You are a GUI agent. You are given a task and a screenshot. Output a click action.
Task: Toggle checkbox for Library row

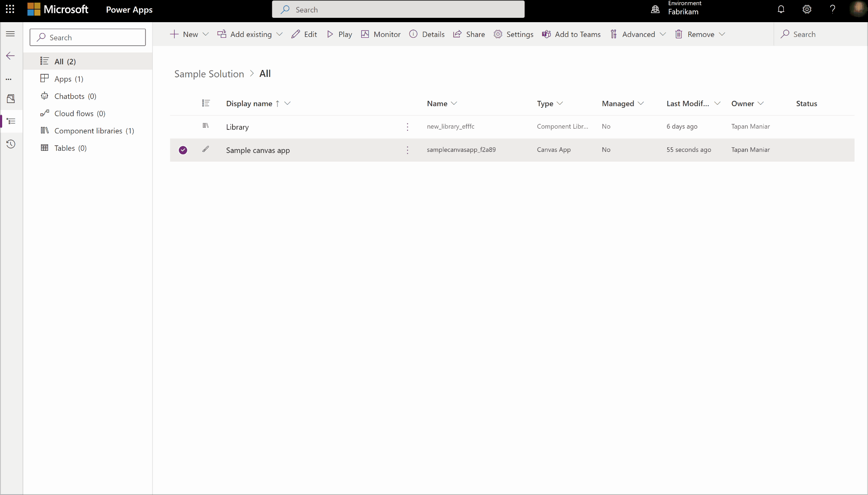pos(183,126)
